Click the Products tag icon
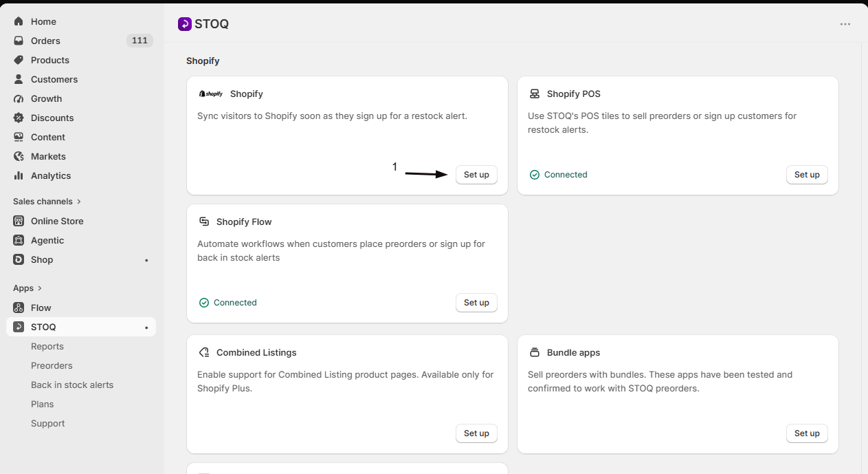868x474 pixels. (19, 60)
